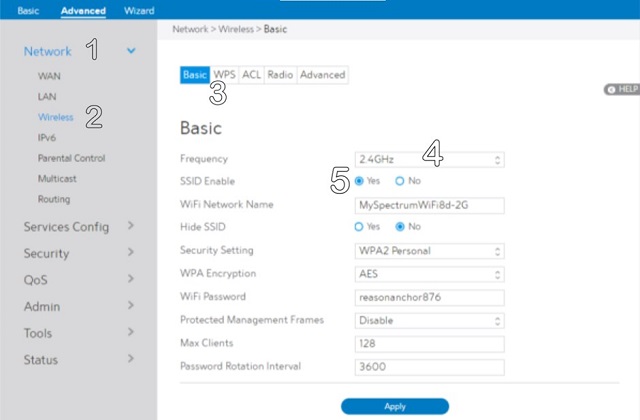Click the WiFi Password field

(429, 297)
